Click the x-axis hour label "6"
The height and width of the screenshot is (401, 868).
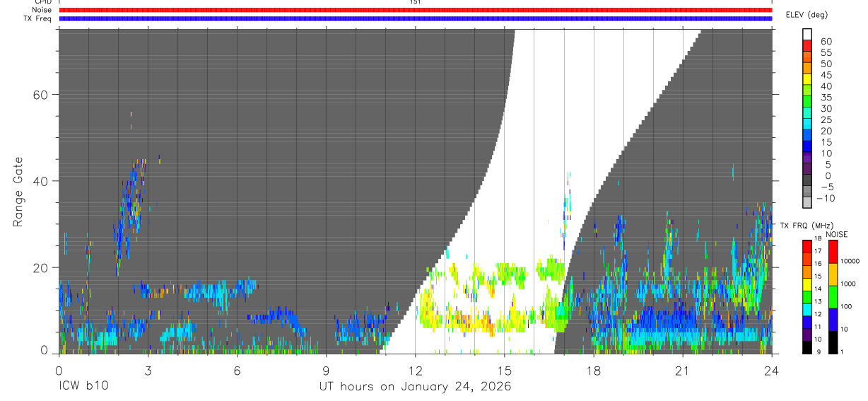pos(237,370)
